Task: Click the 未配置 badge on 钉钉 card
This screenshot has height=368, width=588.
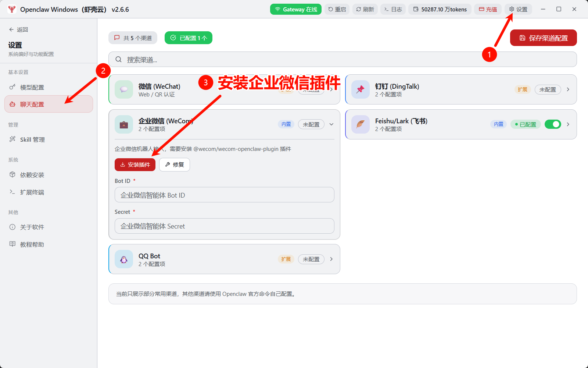Action: (548, 89)
